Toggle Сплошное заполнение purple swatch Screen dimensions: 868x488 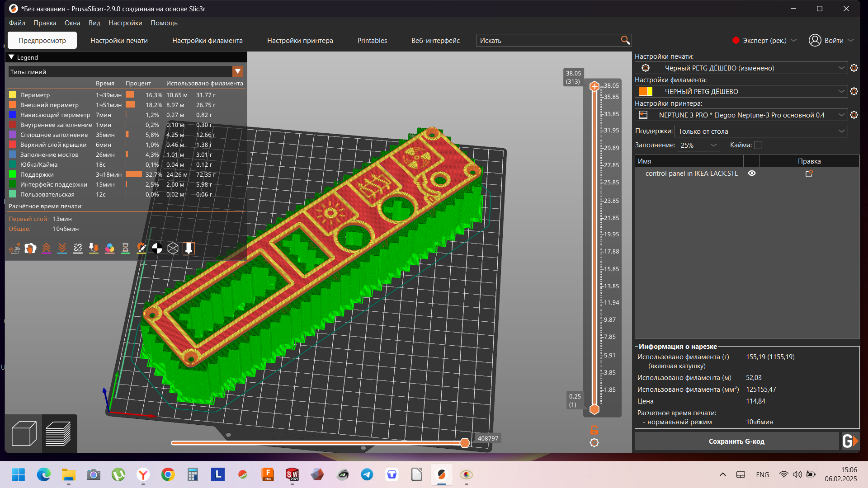[13, 135]
